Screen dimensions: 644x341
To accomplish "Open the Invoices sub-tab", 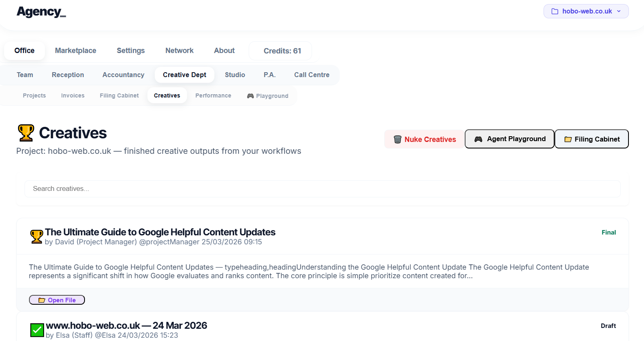I will point(73,95).
